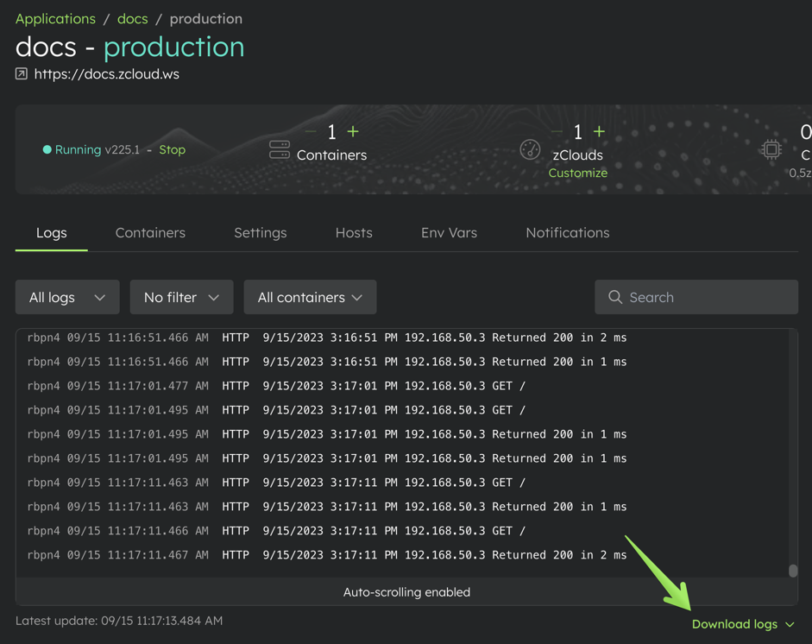Navigate to the Applications breadcrumb
Viewport: 812px width, 644px height.
(55, 18)
